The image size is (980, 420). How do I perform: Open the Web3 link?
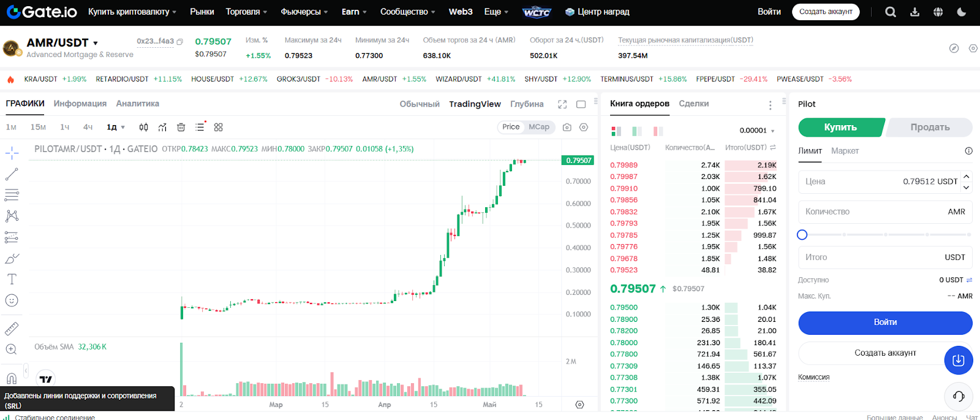pos(461,12)
